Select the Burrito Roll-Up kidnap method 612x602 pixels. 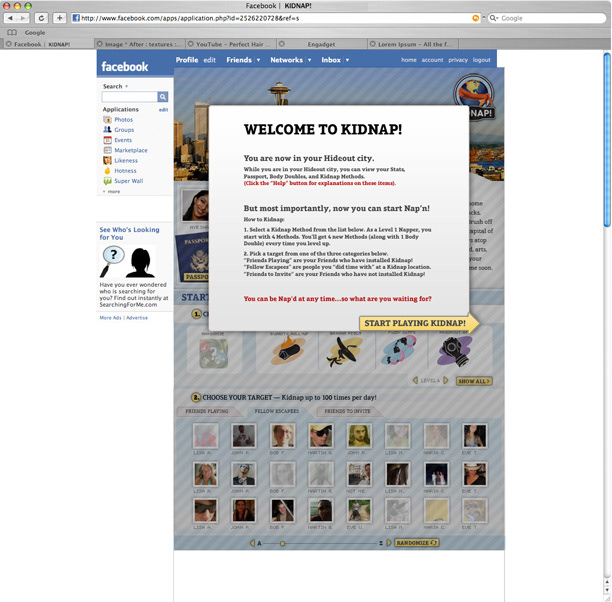click(288, 351)
